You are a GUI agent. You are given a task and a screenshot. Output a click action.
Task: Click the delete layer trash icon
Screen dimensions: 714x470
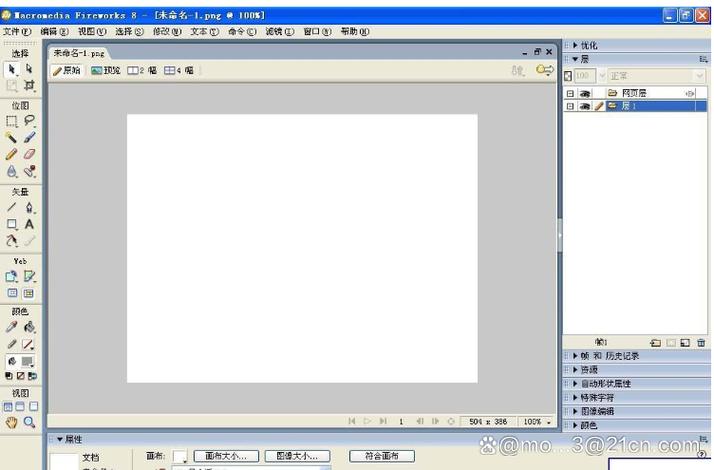pos(701,343)
